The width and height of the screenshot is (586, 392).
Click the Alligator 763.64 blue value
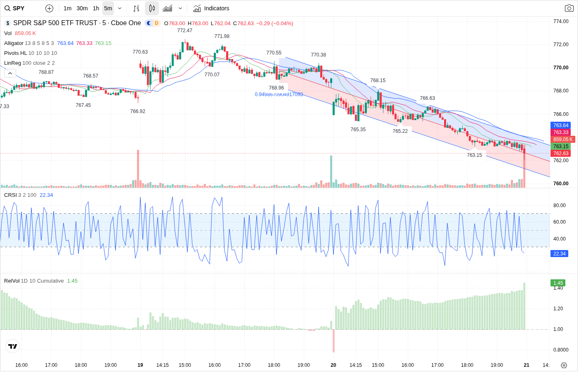click(x=65, y=43)
